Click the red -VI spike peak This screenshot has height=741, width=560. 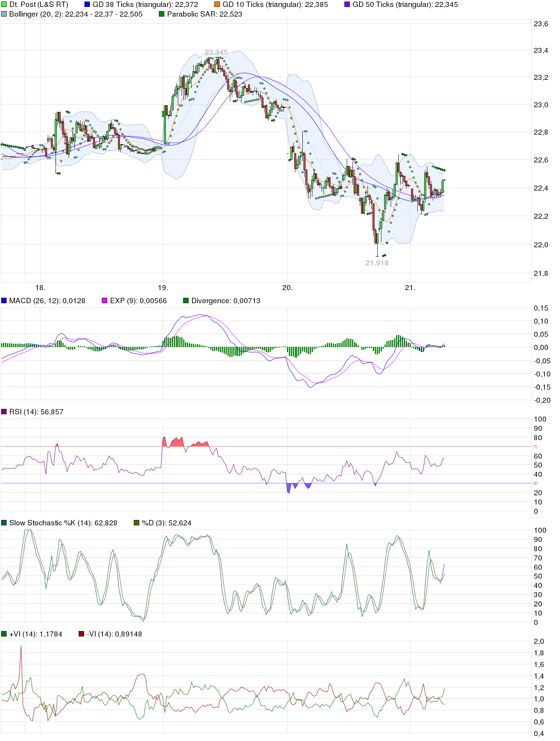[21, 646]
